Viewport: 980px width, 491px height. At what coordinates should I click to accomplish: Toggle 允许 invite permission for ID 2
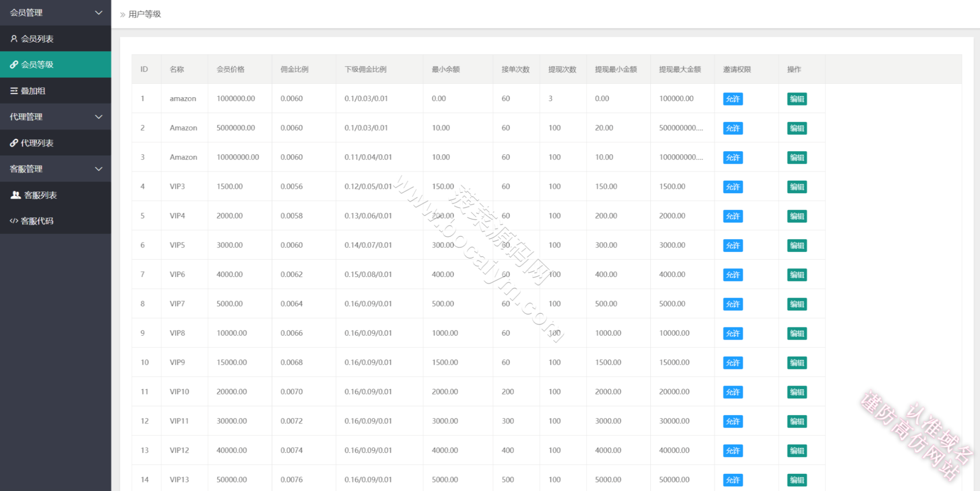[x=733, y=128]
